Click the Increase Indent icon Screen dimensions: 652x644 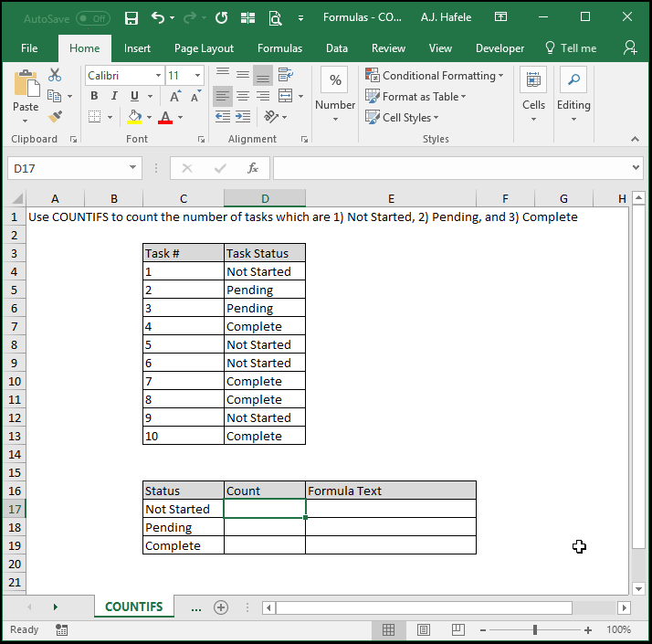[x=243, y=117]
